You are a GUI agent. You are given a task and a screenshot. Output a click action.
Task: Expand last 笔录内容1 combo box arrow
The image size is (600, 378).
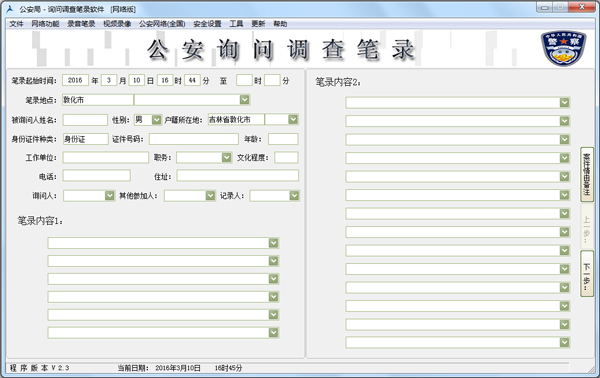(x=273, y=332)
